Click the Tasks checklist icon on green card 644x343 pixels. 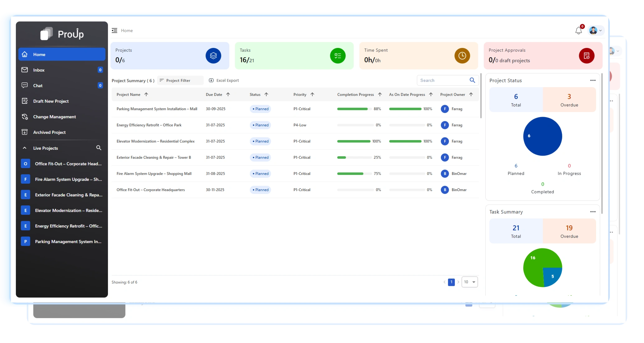(x=338, y=55)
